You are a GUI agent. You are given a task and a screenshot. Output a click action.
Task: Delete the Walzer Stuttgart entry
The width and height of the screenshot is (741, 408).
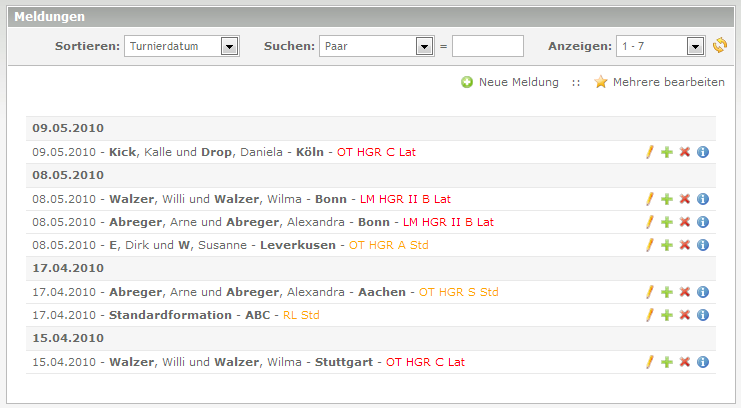pyautogui.click(x=685, y=362)
